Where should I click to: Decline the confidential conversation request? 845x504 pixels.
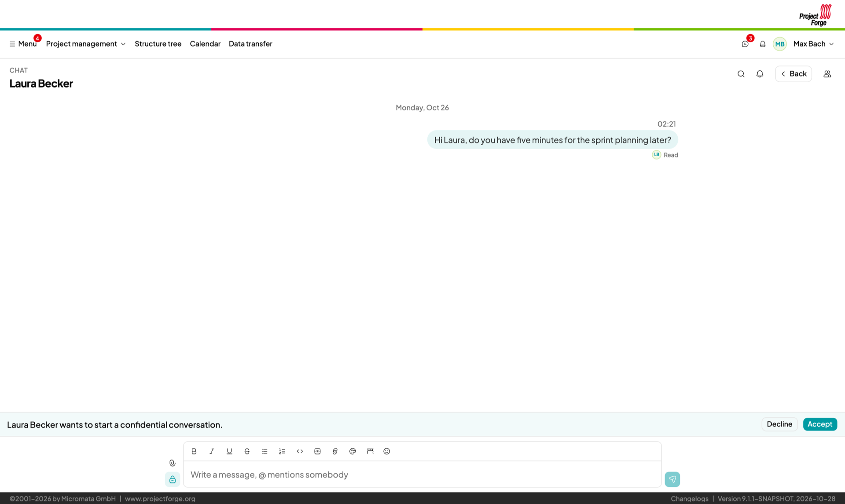779,424
